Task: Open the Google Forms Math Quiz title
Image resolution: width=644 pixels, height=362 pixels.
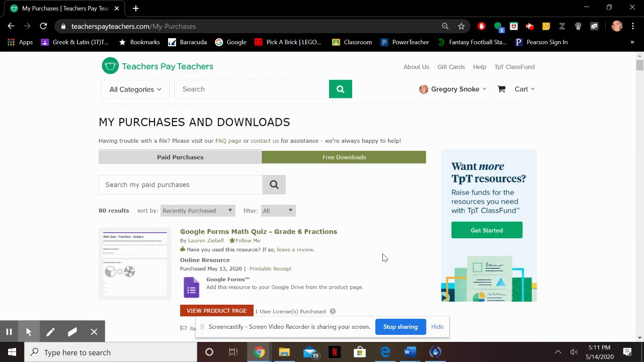Action: 259,231
